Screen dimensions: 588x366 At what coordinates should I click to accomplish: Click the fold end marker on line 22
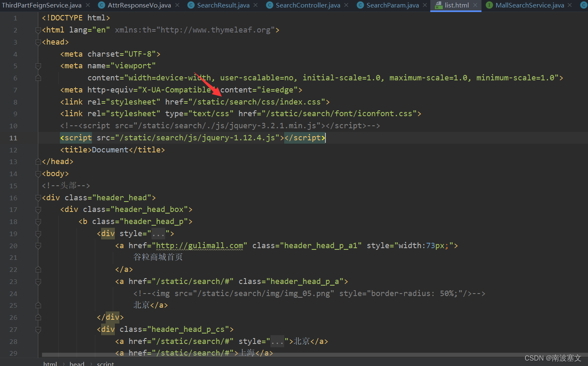pos(38,269)
